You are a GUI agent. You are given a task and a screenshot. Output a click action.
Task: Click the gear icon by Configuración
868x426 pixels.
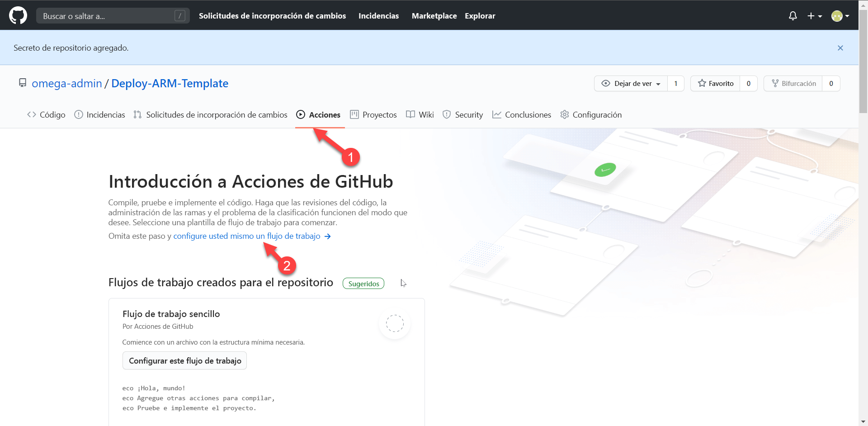(565, 114)
